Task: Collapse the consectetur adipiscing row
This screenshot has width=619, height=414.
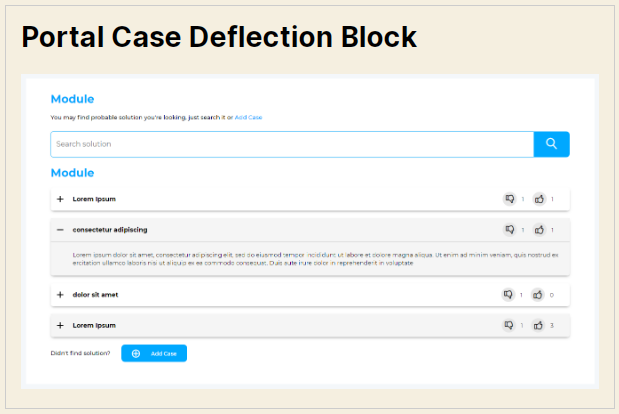Action: pos(60,230)
